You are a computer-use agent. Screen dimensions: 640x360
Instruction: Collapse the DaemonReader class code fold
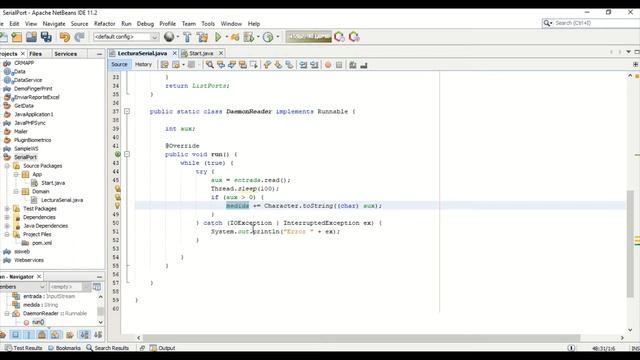(x=127, y=111)
